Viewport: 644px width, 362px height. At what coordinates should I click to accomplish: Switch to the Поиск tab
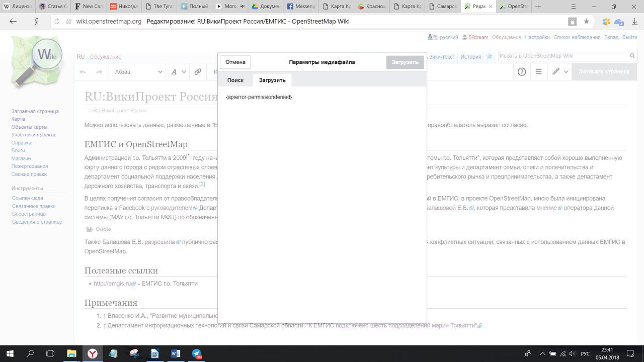click(235, 80)
